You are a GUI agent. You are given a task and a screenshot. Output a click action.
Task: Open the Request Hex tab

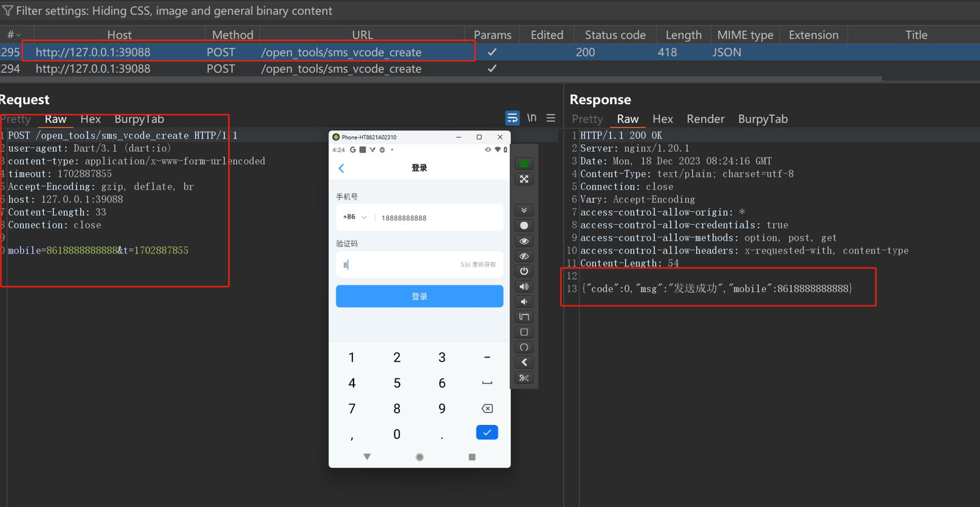pos(91,119)
